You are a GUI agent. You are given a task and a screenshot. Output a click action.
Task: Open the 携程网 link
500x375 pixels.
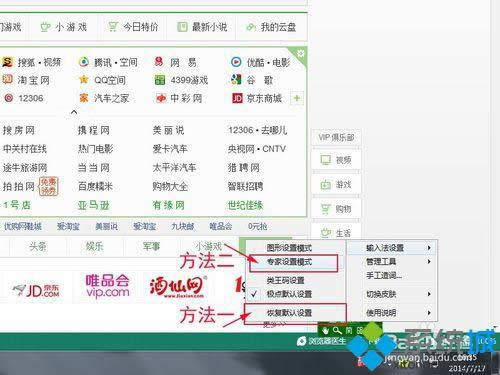pyautogui.click(x=94, y=130)
